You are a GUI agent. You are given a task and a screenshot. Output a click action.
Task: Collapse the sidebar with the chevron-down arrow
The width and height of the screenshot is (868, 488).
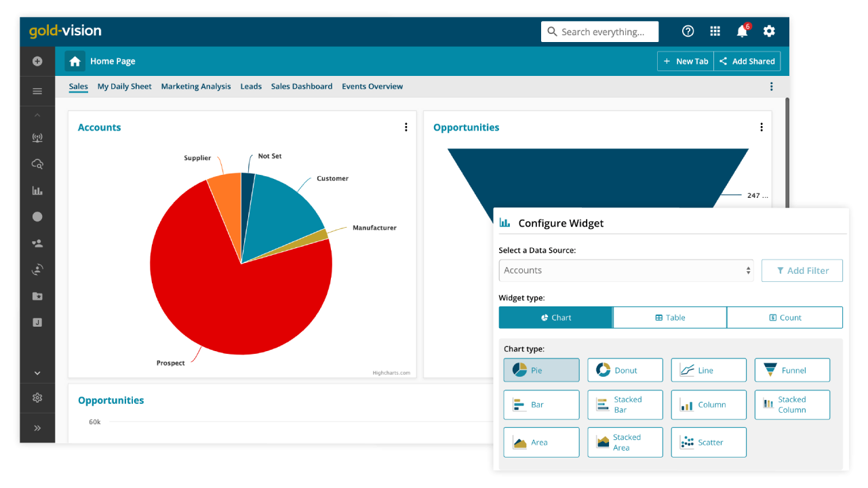pos(37,373)
